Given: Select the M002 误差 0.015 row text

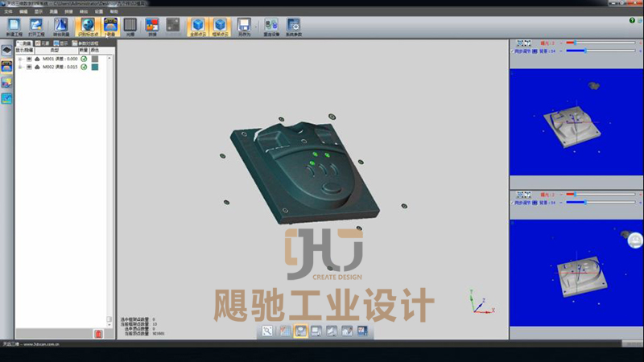Looking at the screenshot, I should click(60, 67).
